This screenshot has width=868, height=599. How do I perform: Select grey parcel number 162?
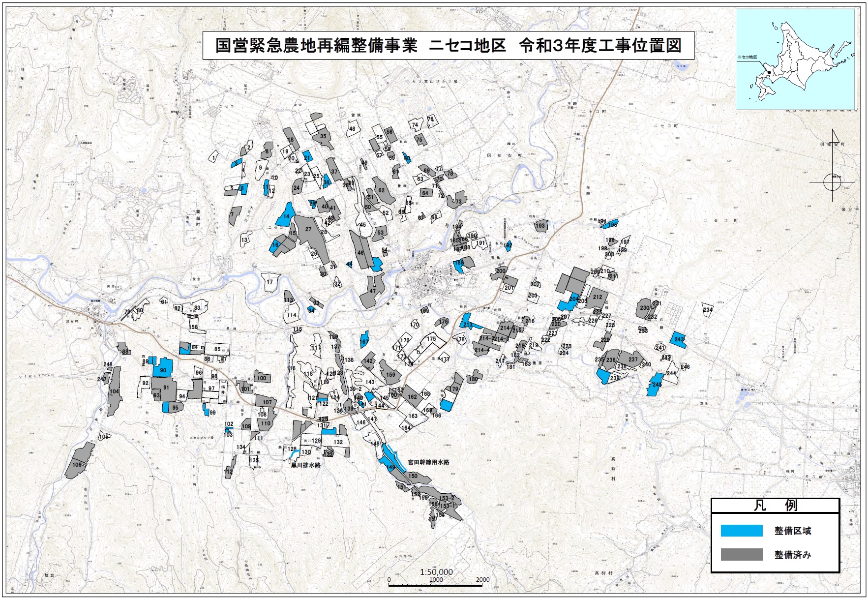tap(412, 396)
